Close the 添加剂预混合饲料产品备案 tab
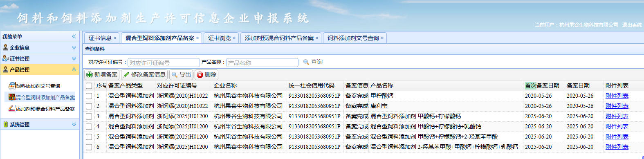644x159 pixels. (317, 38)
